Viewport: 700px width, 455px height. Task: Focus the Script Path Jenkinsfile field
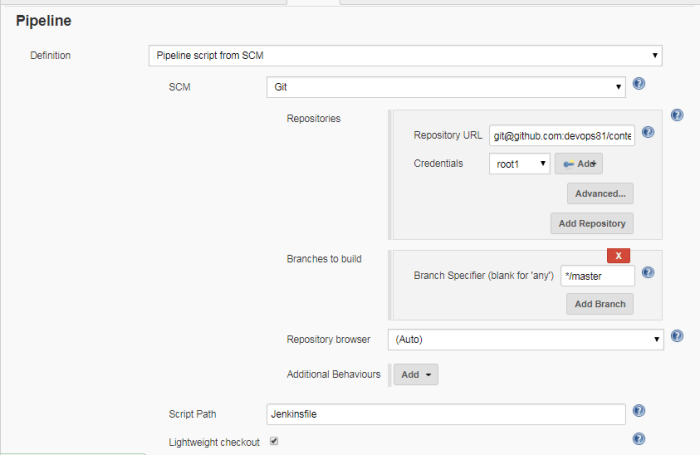point(446,413)
